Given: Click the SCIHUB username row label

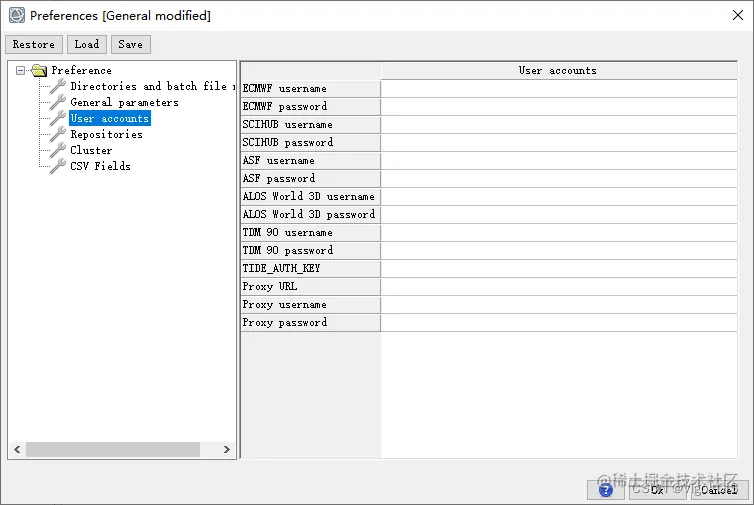Looking at the screenshot, I should [x=311, y=125].
